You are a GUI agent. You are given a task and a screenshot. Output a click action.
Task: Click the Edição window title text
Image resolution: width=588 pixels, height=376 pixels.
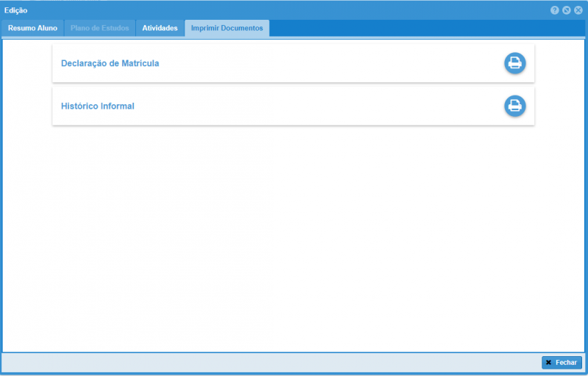point(16,10)
